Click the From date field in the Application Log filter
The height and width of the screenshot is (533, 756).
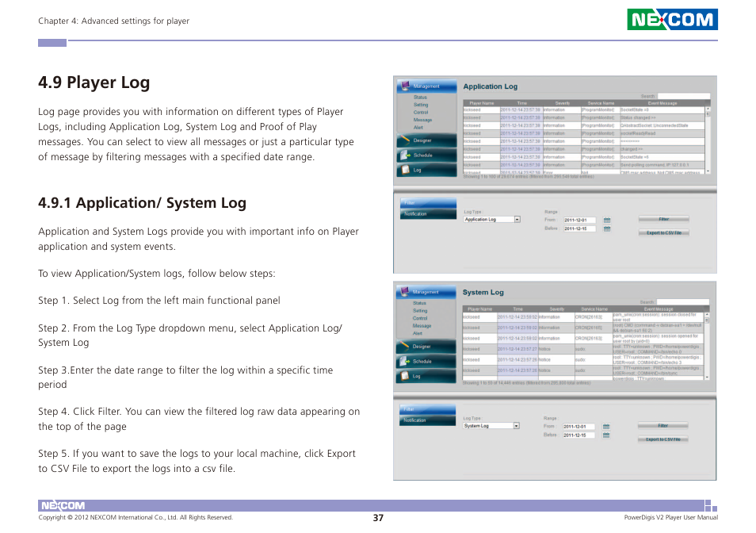(x=580, y=220)
